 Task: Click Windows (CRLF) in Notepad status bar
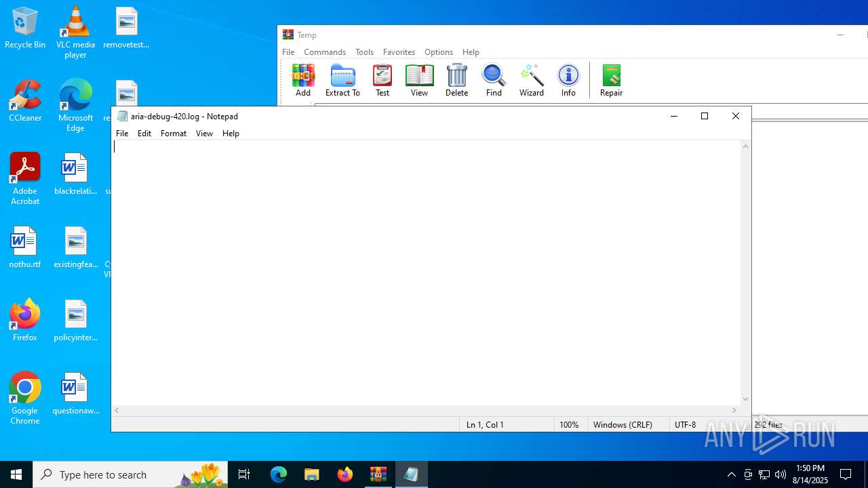623,425
